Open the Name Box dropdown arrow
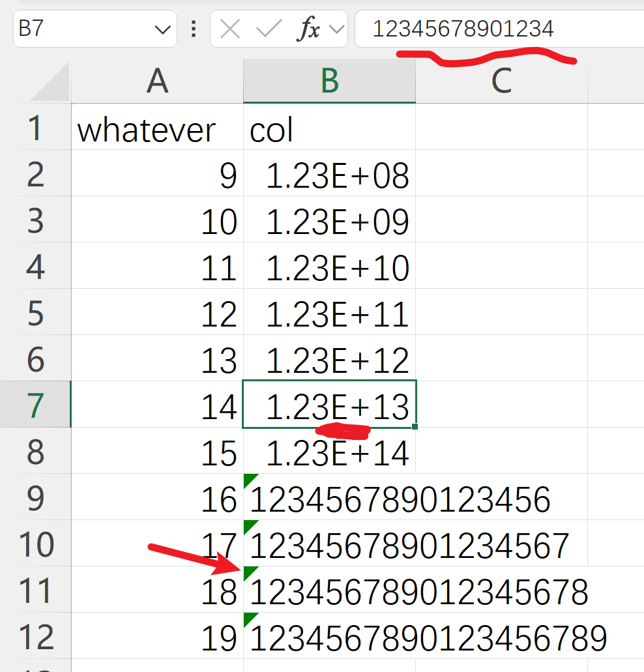The width and height of the screenshot is (644, 672). (x=161, y=29)
